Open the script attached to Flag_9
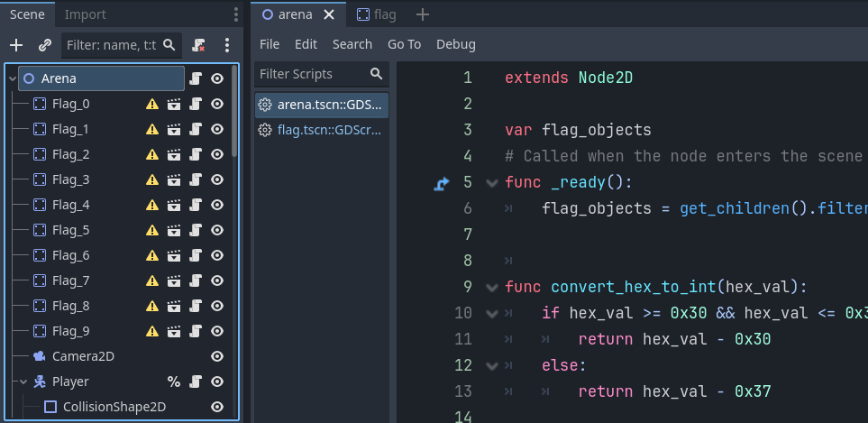The height and width of the screenshot is (423, 868). pyautogui.click(x=195, y=332)
